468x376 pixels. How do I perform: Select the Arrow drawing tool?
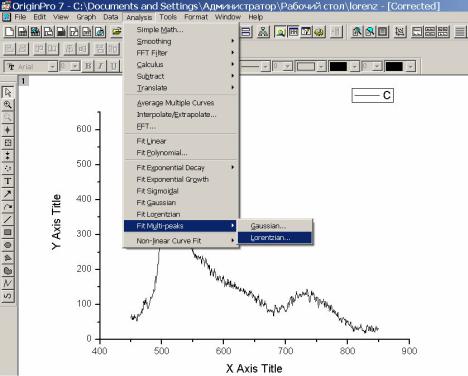tap(8, 194)
